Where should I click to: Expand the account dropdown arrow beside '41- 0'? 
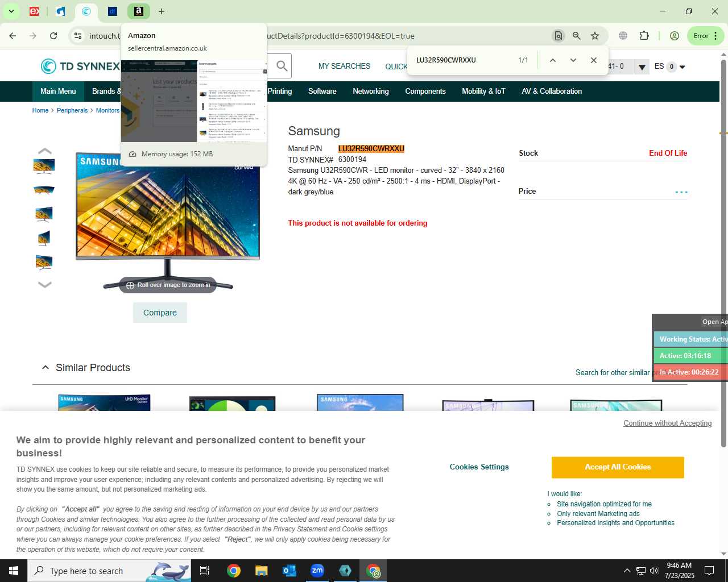[x=642, y=67]
